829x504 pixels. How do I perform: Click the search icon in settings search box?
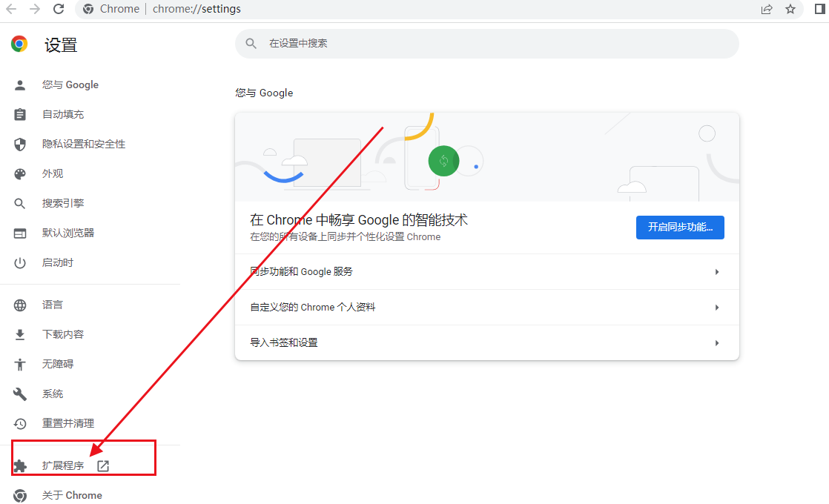click(x=251, y=43)
